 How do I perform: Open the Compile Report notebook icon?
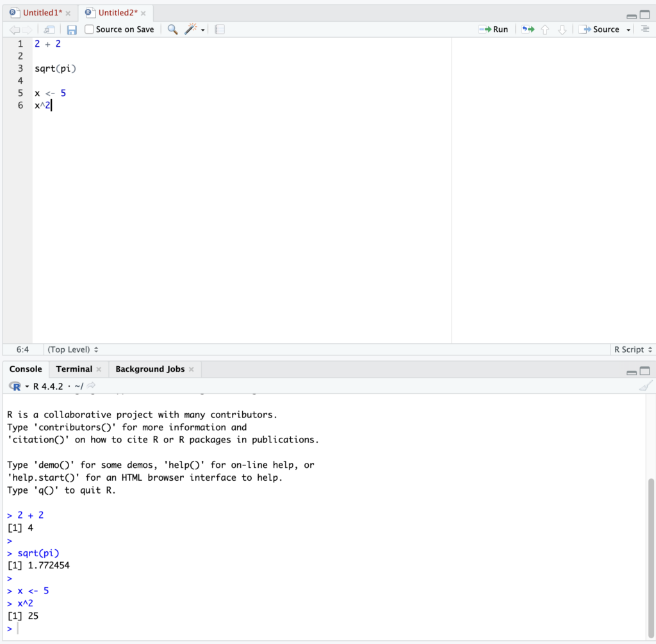(x=220, y=29)
